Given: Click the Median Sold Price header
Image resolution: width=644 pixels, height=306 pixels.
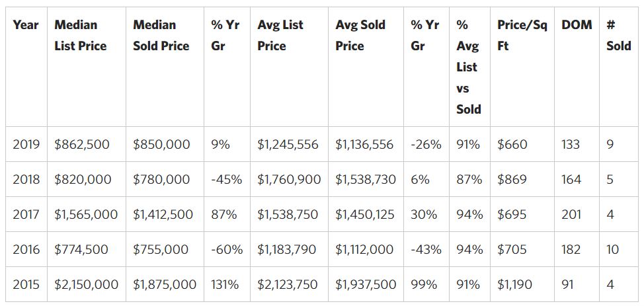Looking at the screenshot, I should (x=161, y=36).
